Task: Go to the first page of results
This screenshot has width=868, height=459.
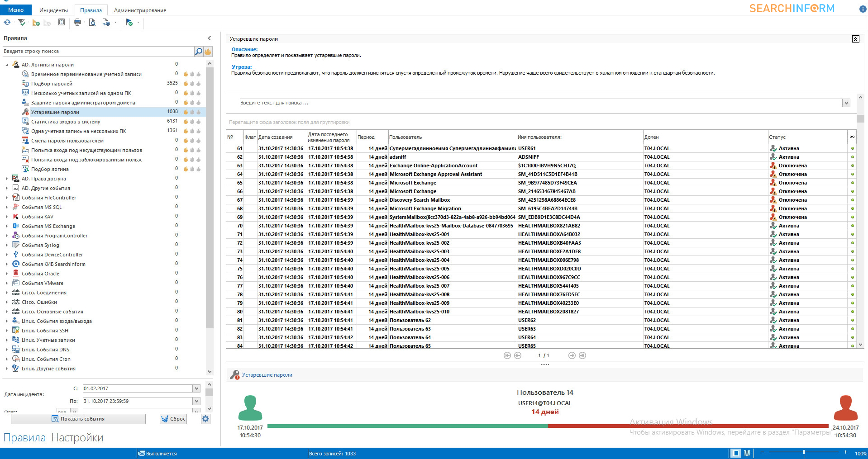Action: click(507, 355)
